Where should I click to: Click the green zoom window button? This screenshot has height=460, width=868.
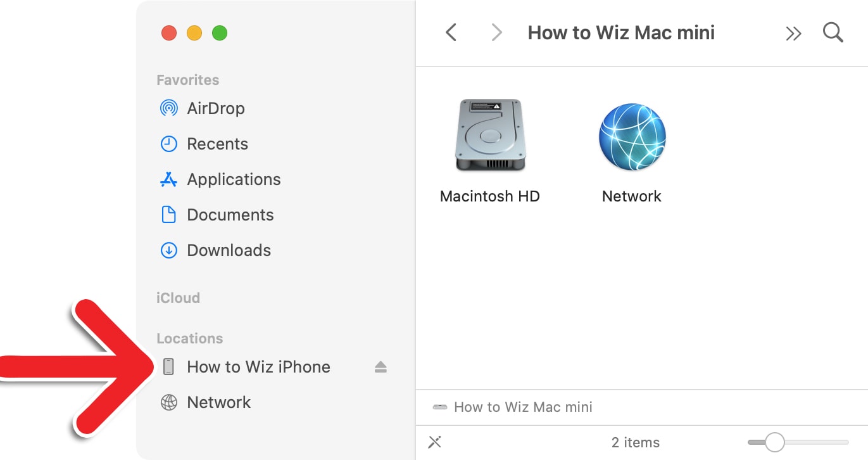tap(220, 33)
